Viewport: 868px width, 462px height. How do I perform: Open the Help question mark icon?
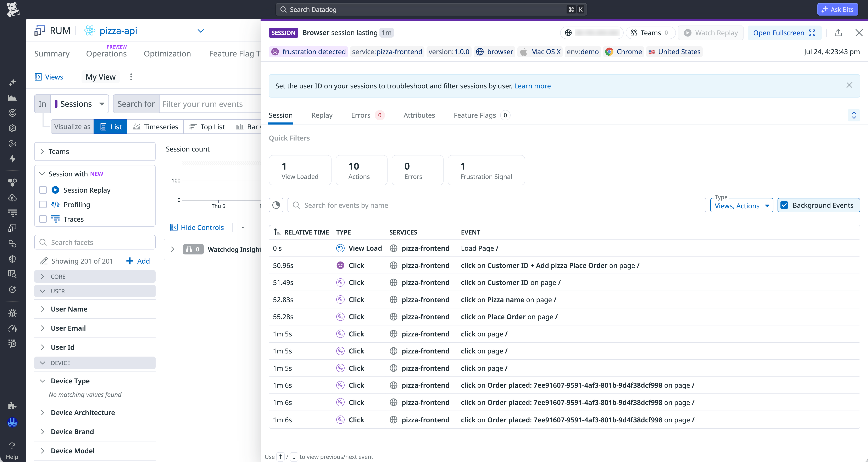click(x=12, y=446)
